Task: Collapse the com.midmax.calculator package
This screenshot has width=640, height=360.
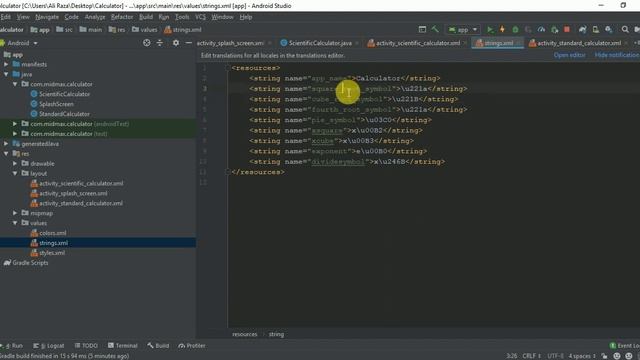Action: coord(15,84)
